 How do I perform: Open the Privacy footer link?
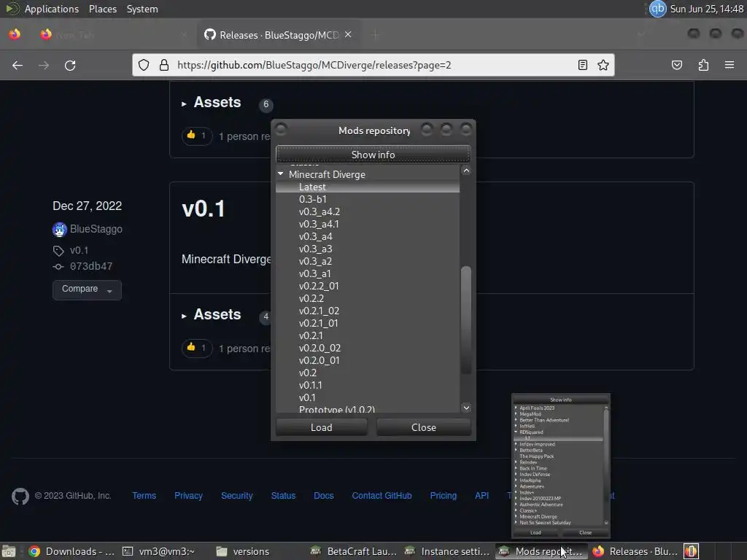point(188,496)
